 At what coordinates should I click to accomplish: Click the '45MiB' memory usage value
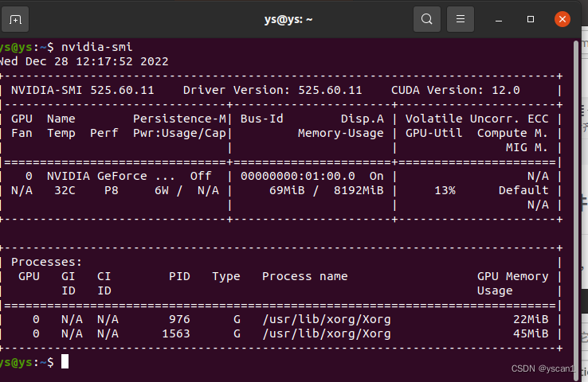pos(531,333)
